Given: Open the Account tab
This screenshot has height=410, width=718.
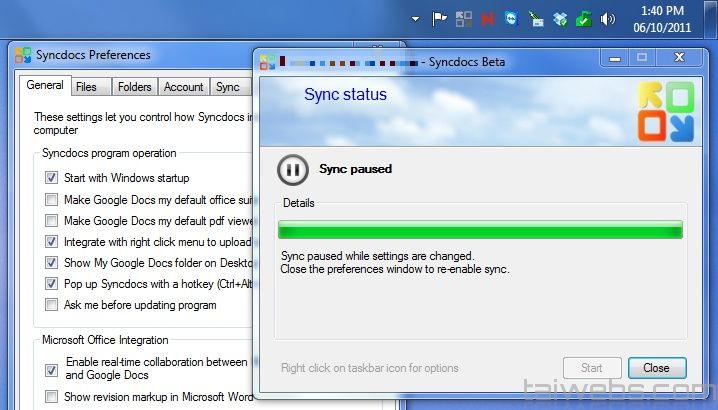Looking at the screenshot, I should (183, 87).
